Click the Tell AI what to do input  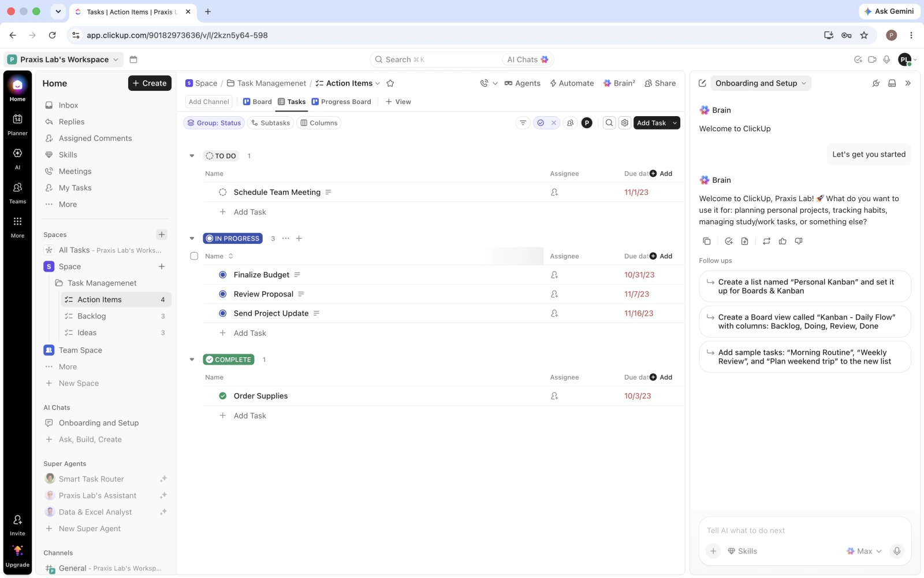pos(804,531)
